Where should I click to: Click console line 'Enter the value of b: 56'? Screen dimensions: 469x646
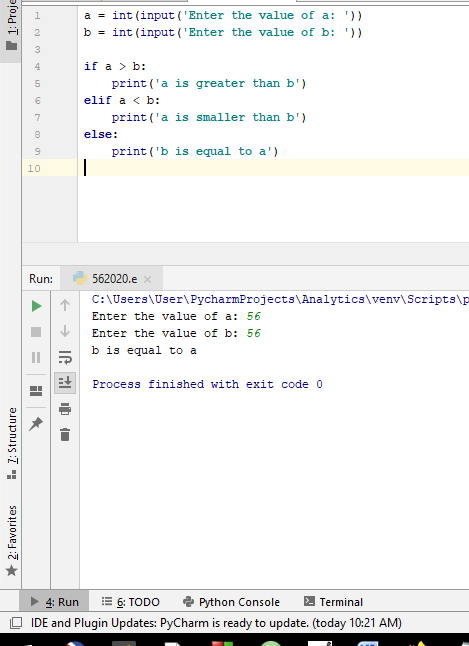(x=176, y=333)
